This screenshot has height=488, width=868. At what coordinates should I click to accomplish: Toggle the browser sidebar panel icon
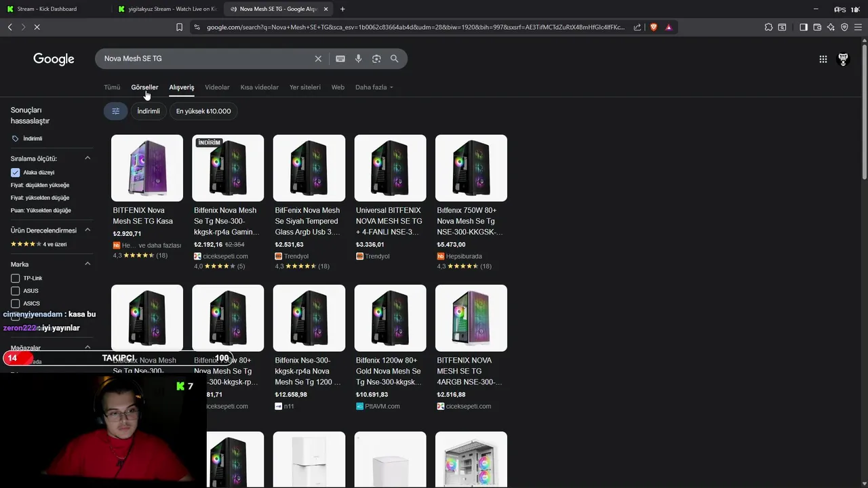click(x=804, y=27)
